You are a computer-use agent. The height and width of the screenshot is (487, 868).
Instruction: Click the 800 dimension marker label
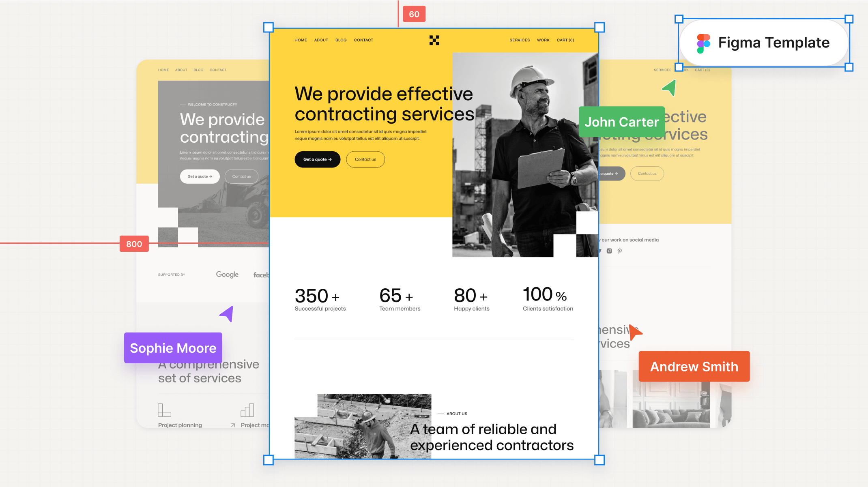(134, 244)
